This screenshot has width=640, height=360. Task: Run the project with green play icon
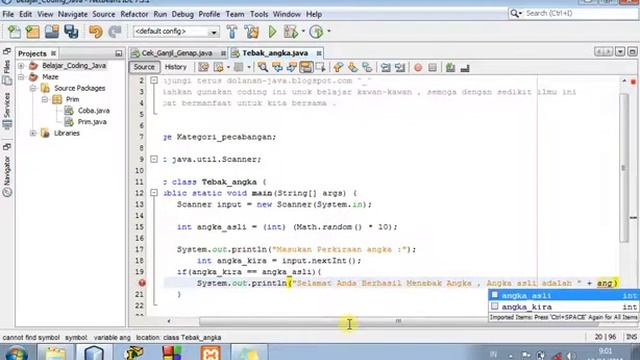point(272,31)
